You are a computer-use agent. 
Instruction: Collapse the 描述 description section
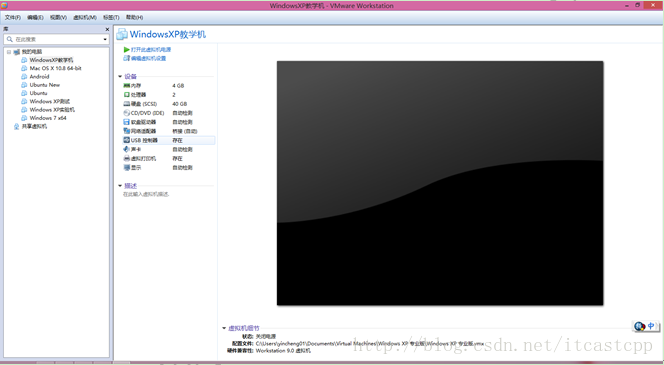pyautogui.click(x=120, y=186)
